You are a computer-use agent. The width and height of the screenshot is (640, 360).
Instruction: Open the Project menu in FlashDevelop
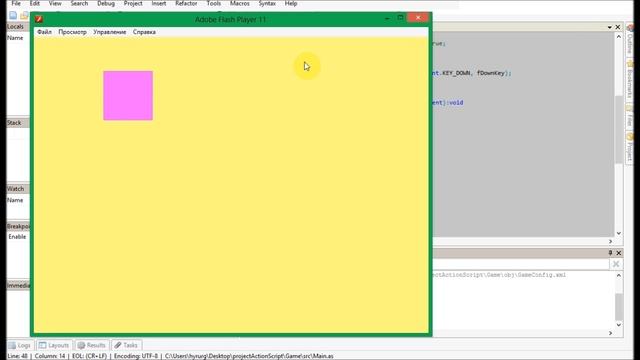pos(133,3)
